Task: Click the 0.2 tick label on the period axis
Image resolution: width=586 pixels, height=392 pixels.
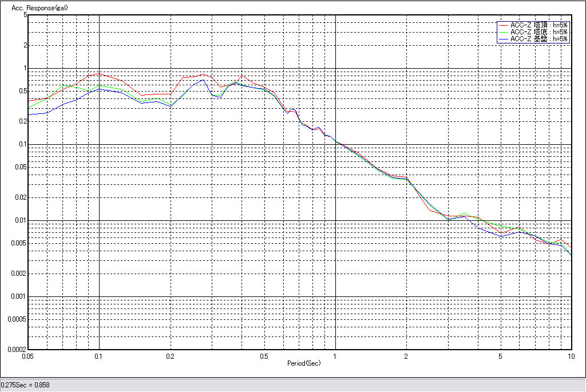Action: (x=170, y=356)
